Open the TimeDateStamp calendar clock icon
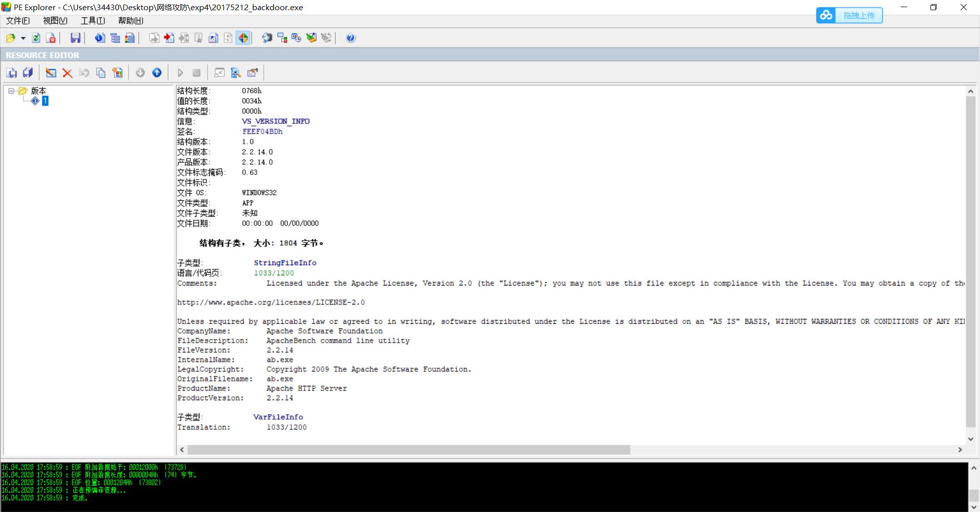980x512 pixels. pyautogui.click(x=297, y=38)
